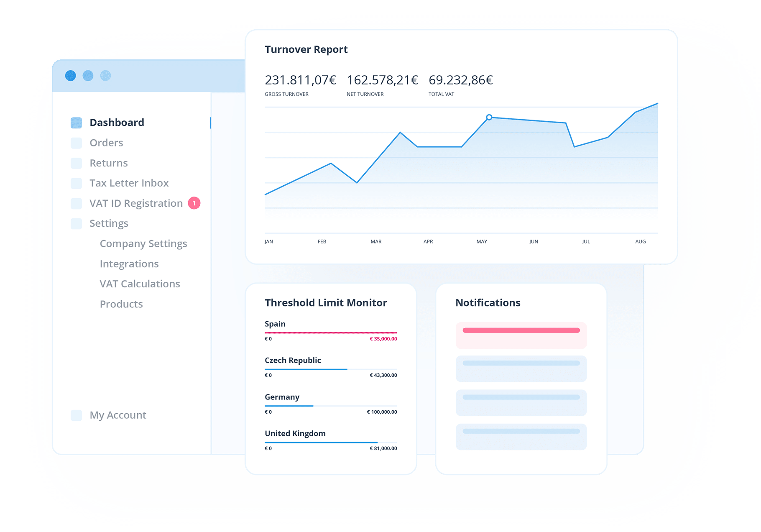Viewport: 761px width, 532px height.
Task: Open the last blue notification card
Action: (x=521, y=437)
